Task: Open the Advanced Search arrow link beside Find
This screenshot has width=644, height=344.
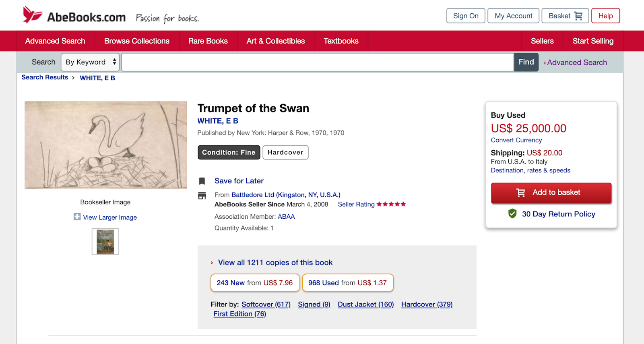Action: (x=576, y=62)
